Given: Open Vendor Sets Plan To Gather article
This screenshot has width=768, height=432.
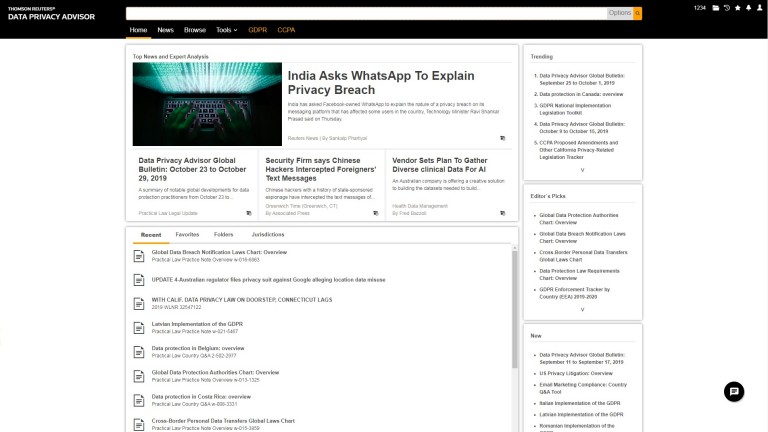Looking at the screenshot, I should coord(439,165).
